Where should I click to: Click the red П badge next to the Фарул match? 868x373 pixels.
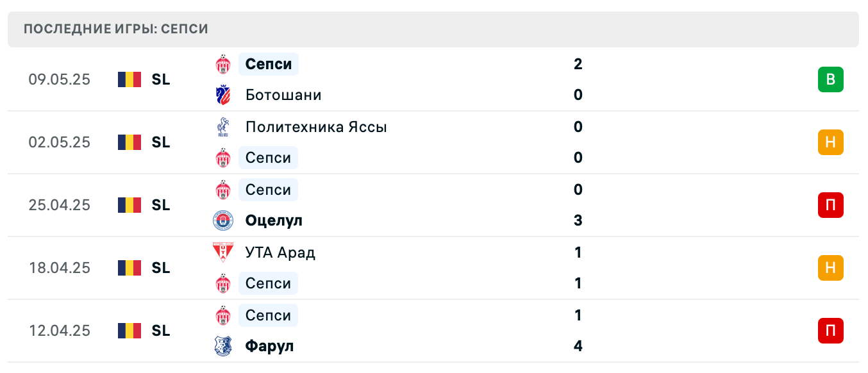[831, 331]
